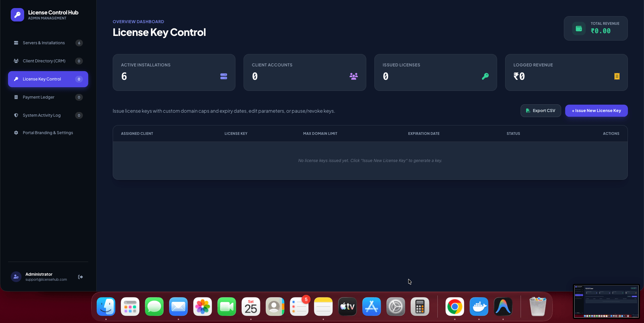
Task: Select License Key Control sidebar item
Action: 48,79
